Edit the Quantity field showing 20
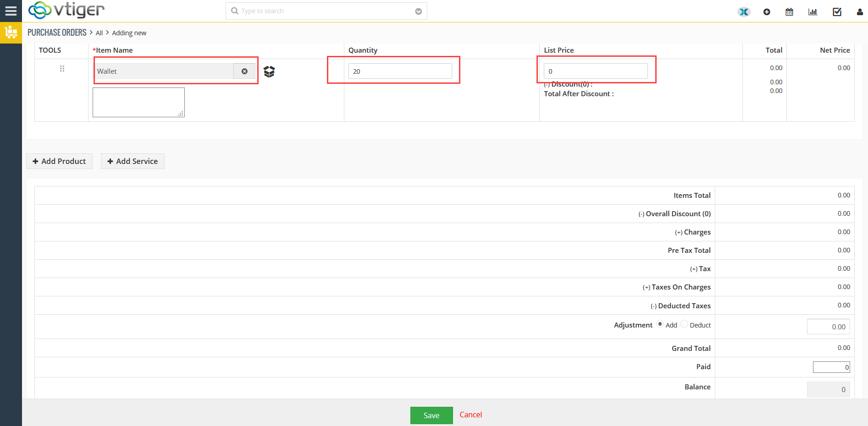Viewport: 868px width, 426px height. coord(400,71)
